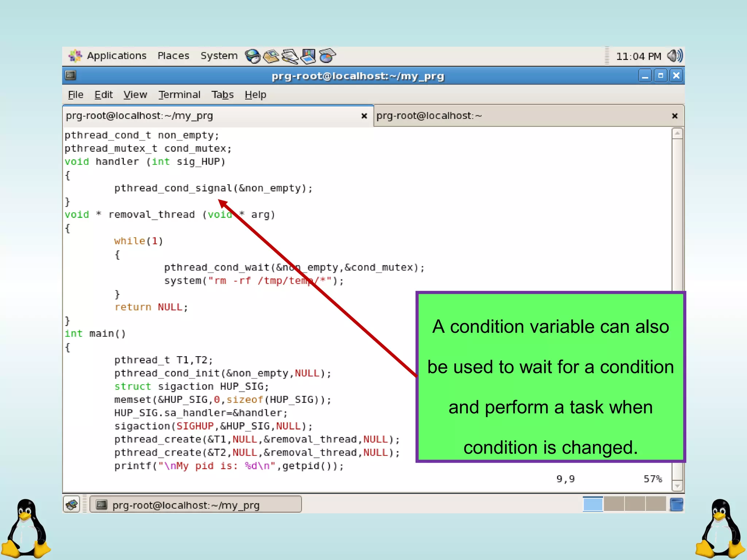Minimize the terminal window
747x560 pixels.
coord(645,76)
